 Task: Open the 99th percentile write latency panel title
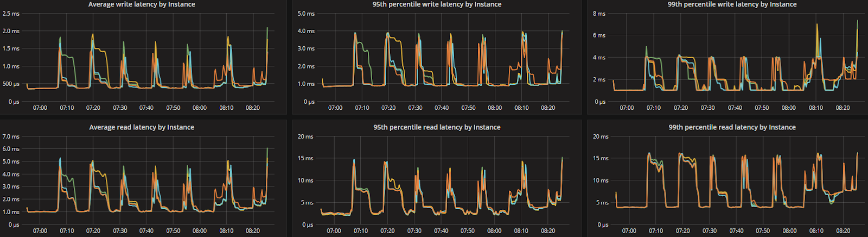coord(732,4)
